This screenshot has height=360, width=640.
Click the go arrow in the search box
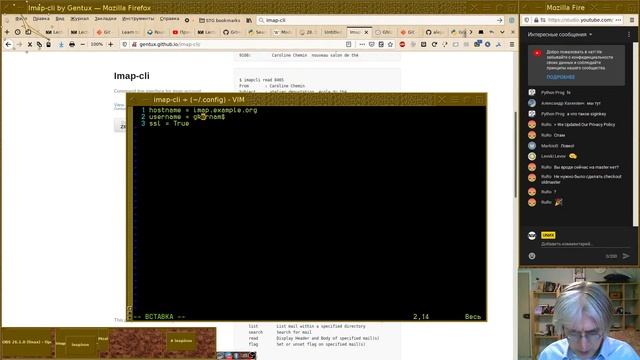point(499,20)
